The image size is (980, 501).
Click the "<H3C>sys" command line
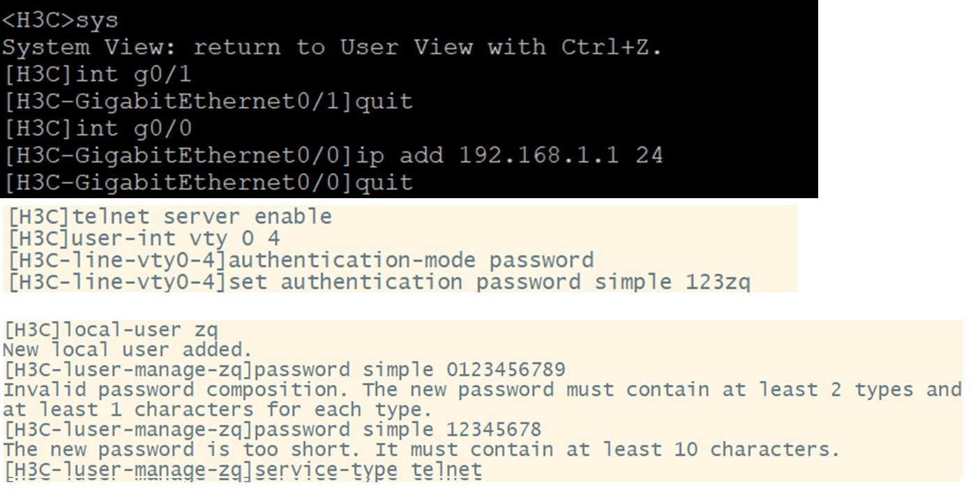(61, 20)
